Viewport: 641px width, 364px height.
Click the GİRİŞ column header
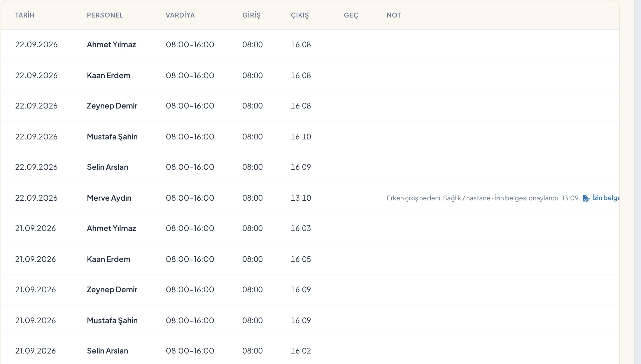click(251, 15)
